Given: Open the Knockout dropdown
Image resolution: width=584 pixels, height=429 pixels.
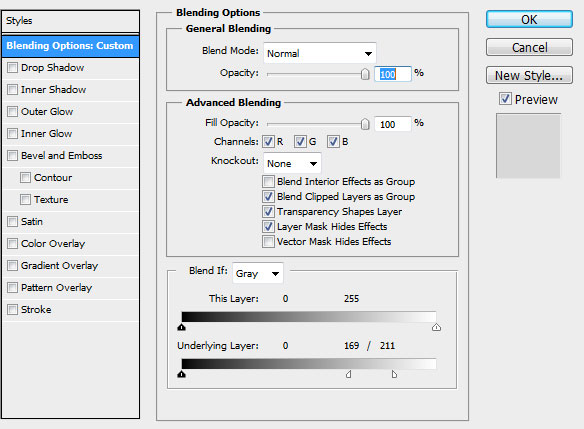Looking at the screenshot, I should pyautogui.click(x=292, y=163).
